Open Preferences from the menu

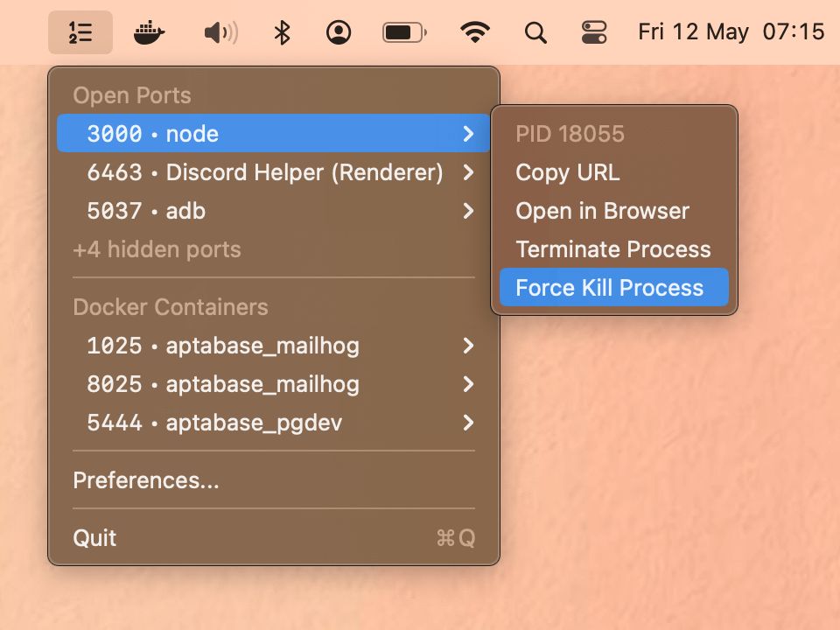pyautogui.click(x=146, y=480)
